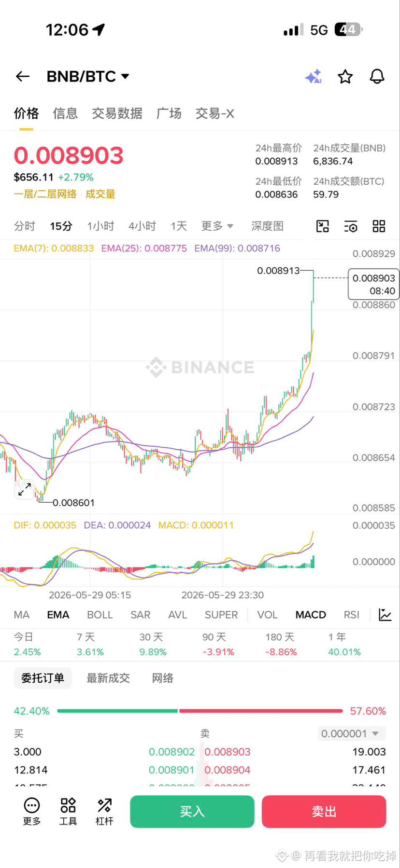Viewport: 400px width, 868px height.
Task: Open price alert bell icon
Action: coord(377,76)
